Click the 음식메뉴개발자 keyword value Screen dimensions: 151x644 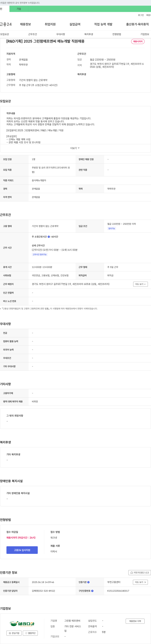[x=39, y=180]
